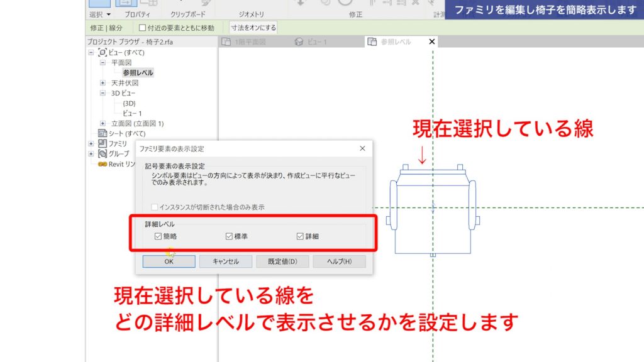Select {3D} in the project browser

tap(130, 104)
